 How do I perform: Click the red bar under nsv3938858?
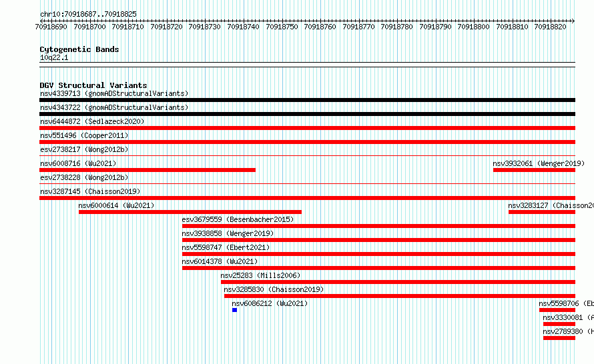379,240
